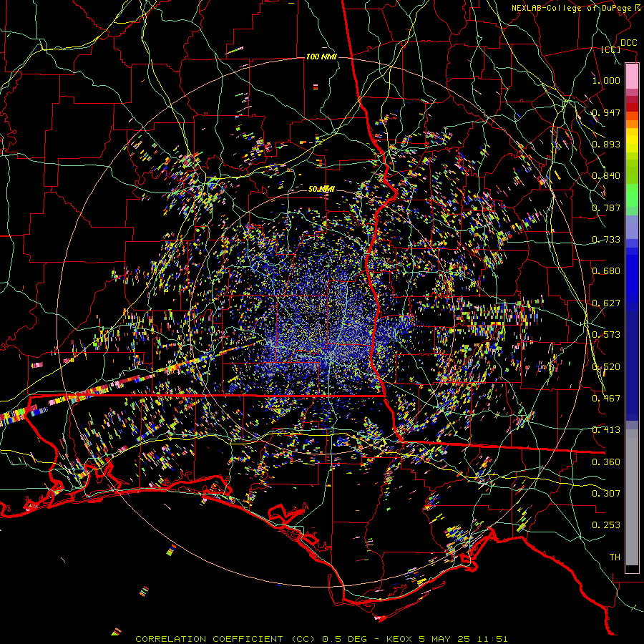Click the 0.573 legend value
The height and width of the screenshot is (644, 644).
click(x=606, y=335)
